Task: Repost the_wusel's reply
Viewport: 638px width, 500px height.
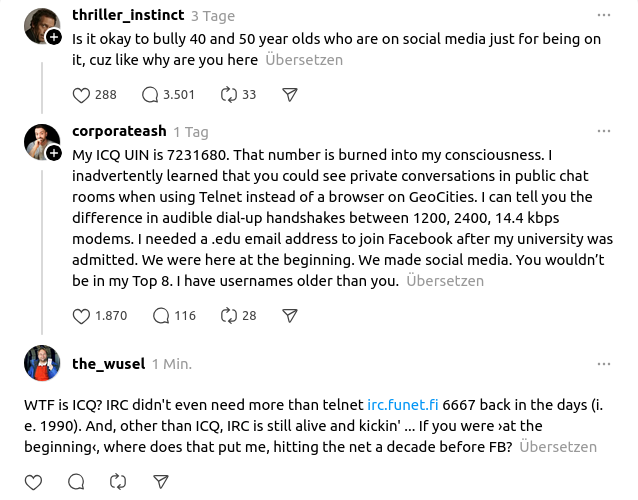Action: click(118, 482)
